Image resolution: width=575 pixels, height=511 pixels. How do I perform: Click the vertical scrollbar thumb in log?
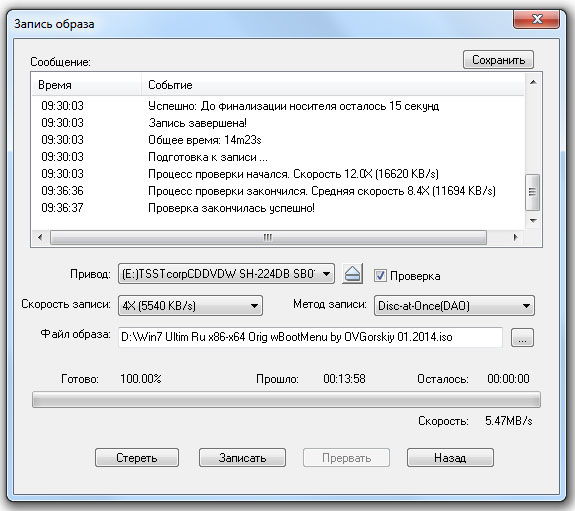pyautogui.click(x=533, y=192)
